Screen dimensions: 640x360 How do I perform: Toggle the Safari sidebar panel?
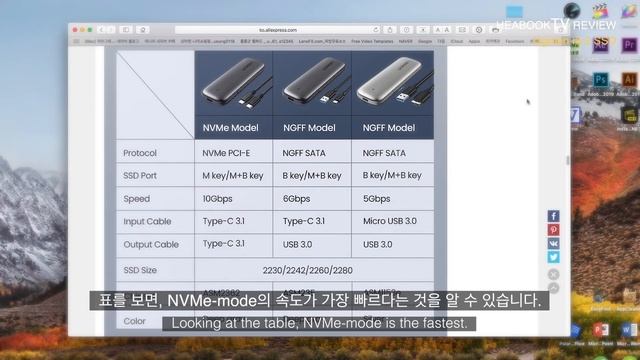coord(126,30)
